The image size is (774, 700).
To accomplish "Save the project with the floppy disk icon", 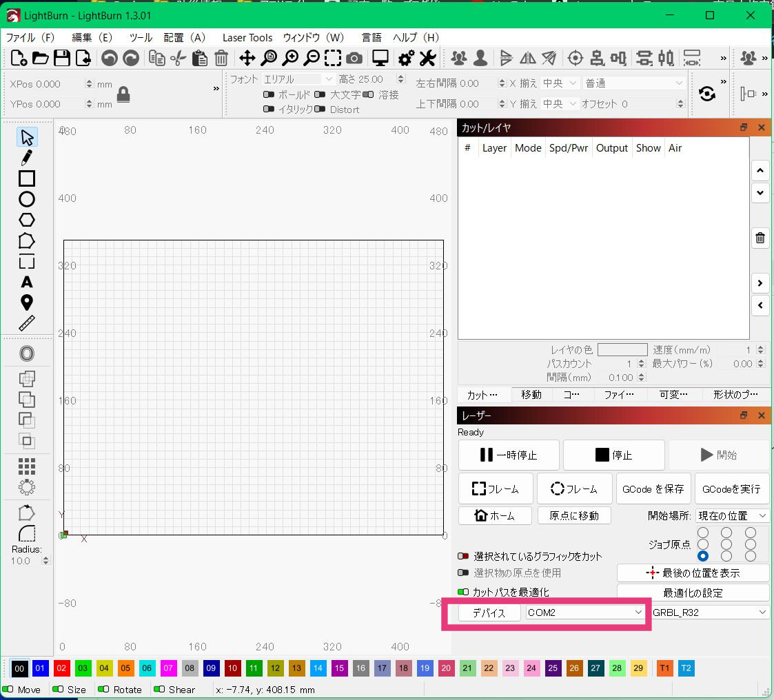I will pos(62,58).
